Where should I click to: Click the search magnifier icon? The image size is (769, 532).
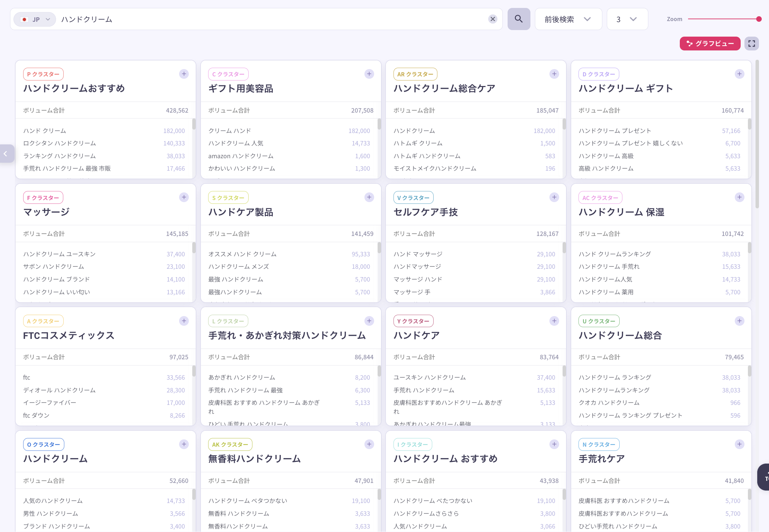pos(518,19)
